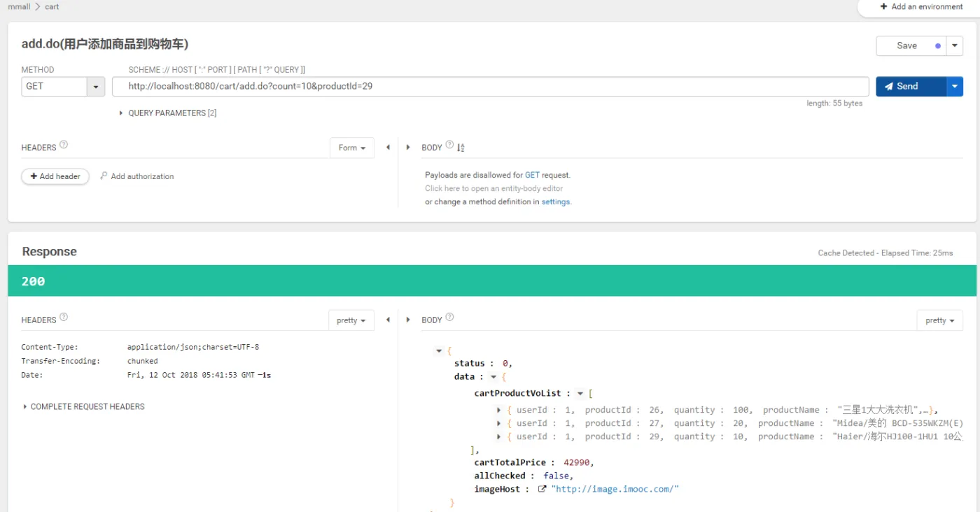Click the Content-Type header value
The height and width of the screenshot is (512, 980).
coord(193,347)
